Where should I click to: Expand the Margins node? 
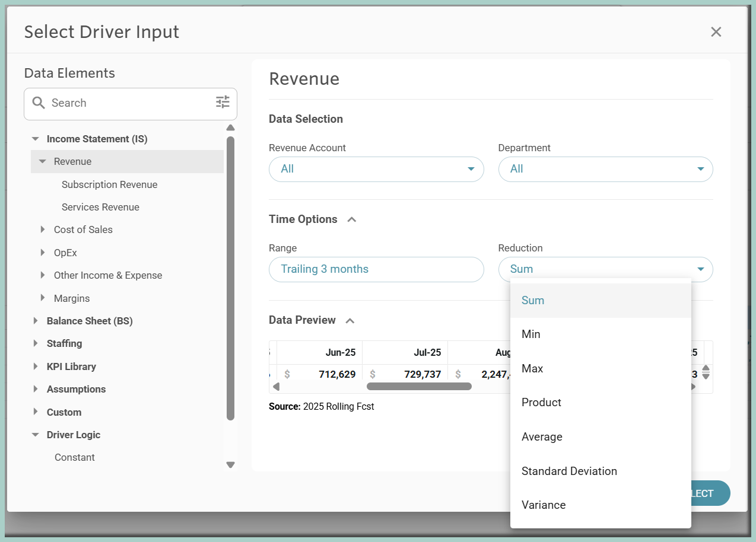coord(42,298)
